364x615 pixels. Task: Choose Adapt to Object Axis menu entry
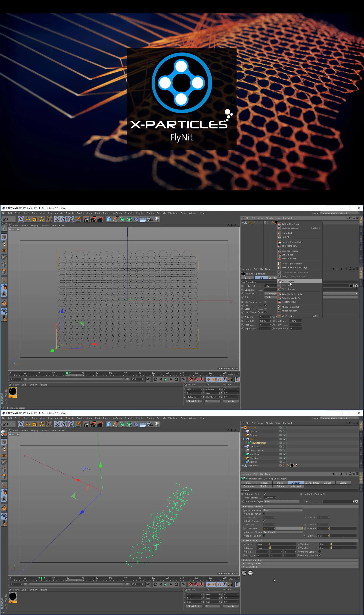[300, 294]
